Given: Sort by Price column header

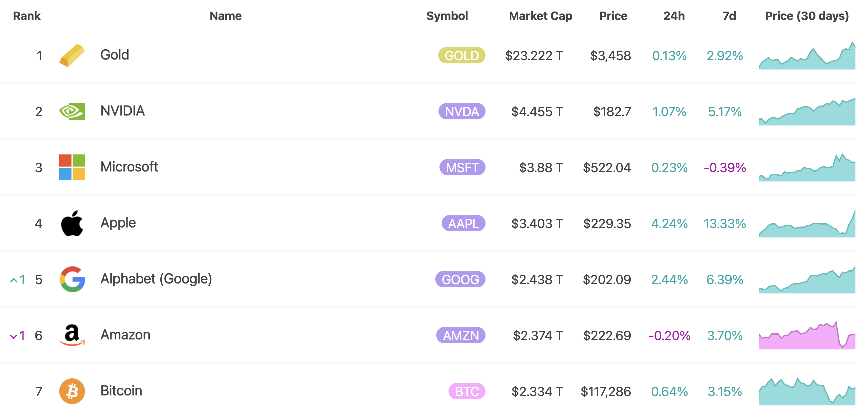Looking at the screenshot, I should coord(613,16).
